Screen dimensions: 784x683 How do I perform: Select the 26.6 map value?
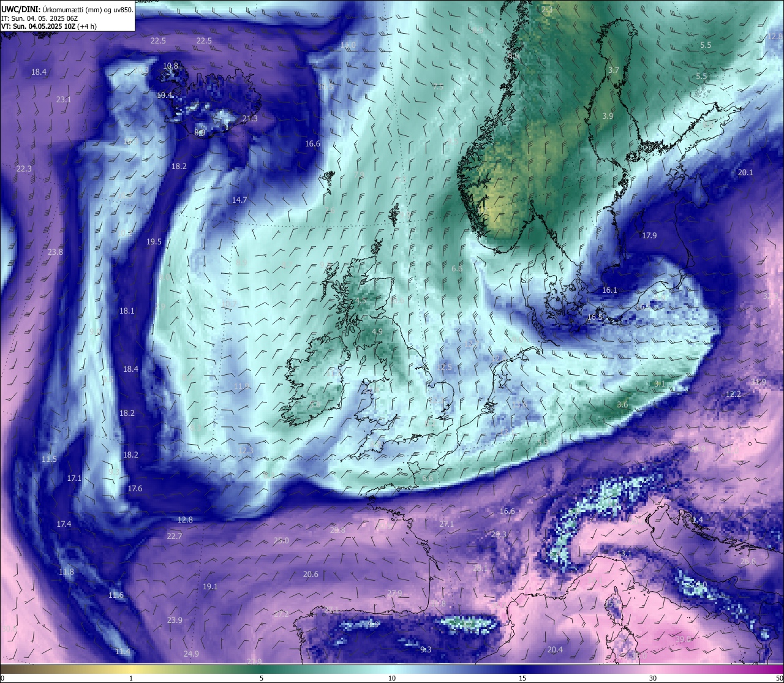click(748, 561)
